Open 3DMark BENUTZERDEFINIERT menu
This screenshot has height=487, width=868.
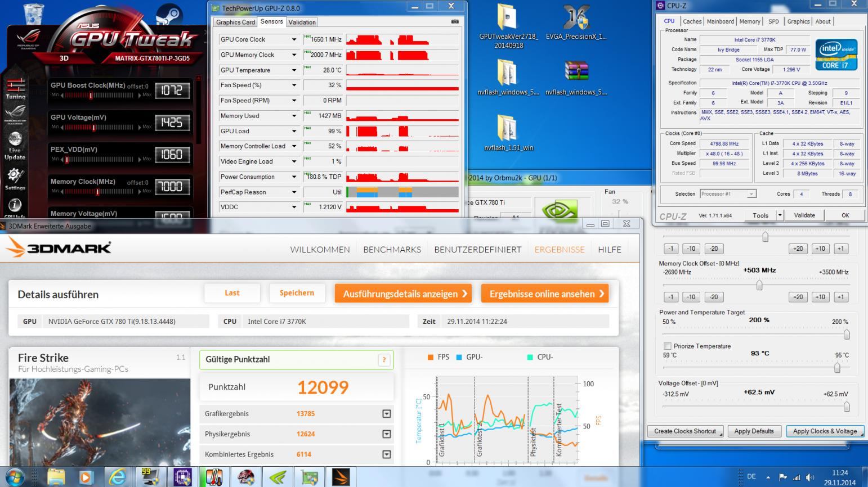tap(477, 249)
